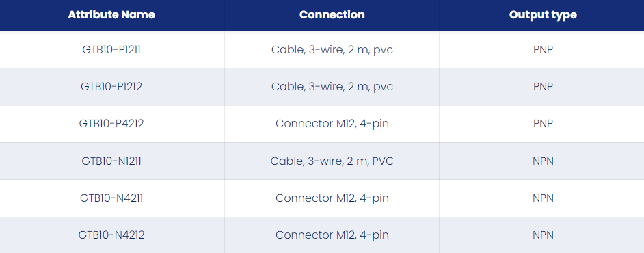Select the GTB10-P4212 attribute name cell
This screenshot has width=644, height=253.
pyautogui.click(x=111, y=123)
